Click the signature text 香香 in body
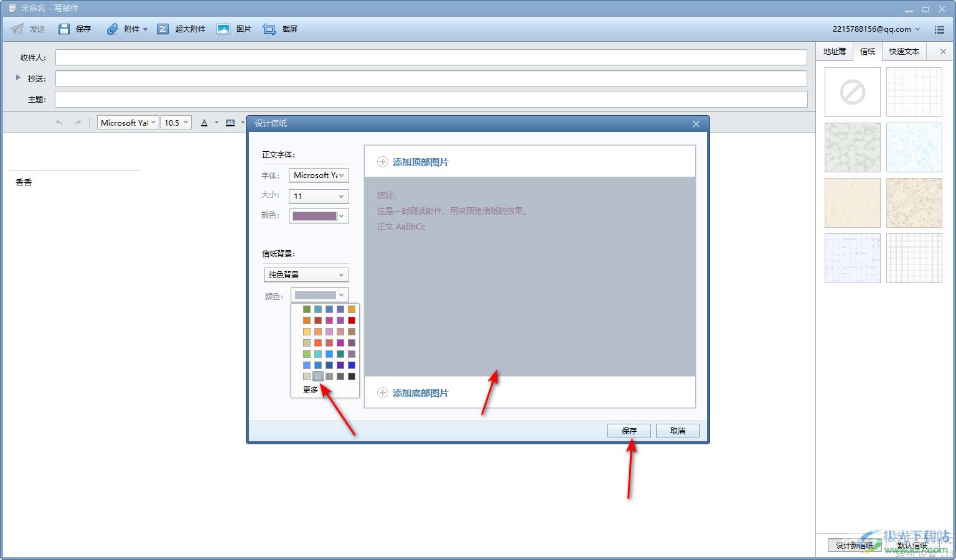This screenshot has width=956, height=560. [x=24, y=182]
